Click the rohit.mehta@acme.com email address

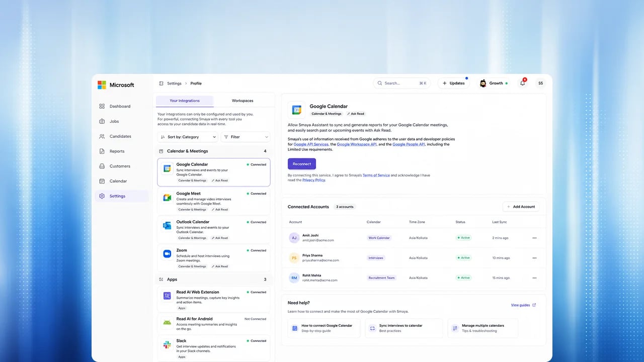[x=320, y=280]
